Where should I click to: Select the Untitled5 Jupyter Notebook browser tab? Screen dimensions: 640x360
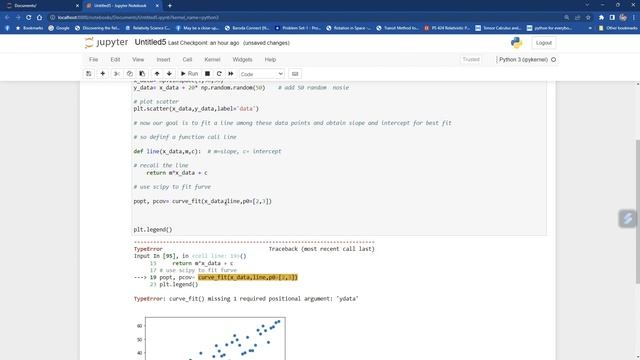pos(122,6)
